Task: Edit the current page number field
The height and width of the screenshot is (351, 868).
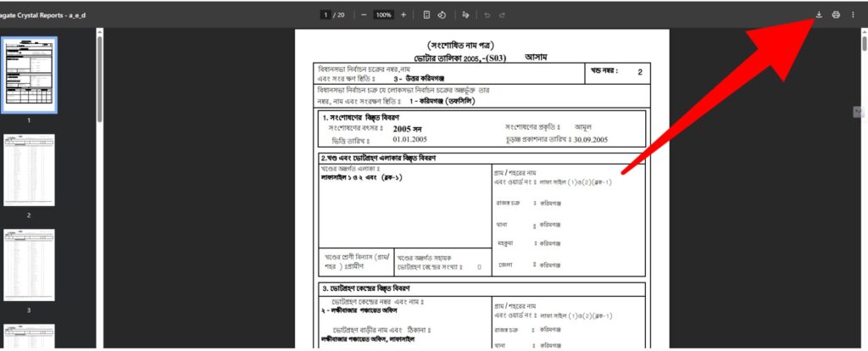Action: pos(326,15)
